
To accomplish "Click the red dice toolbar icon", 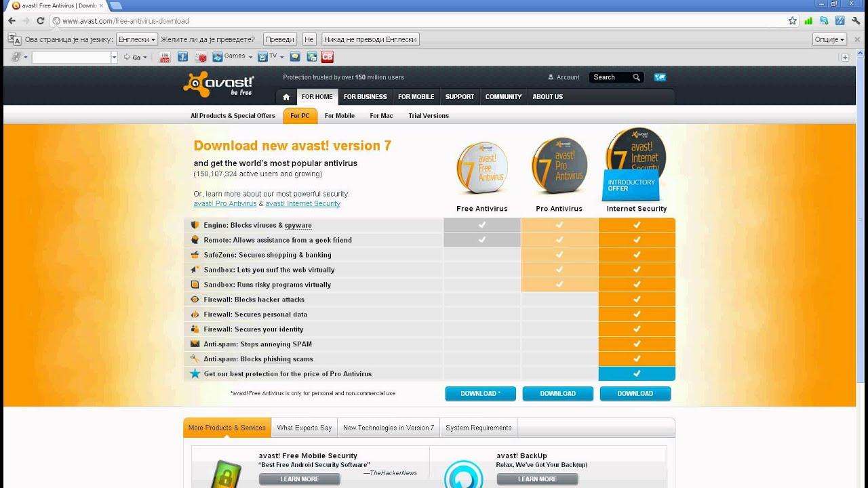I will tap(201, 57).
